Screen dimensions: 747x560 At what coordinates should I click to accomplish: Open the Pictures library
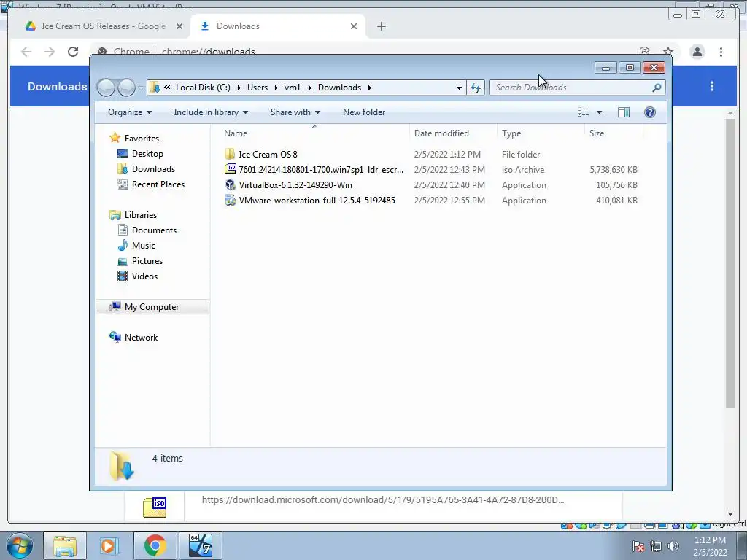click(147, 260)
